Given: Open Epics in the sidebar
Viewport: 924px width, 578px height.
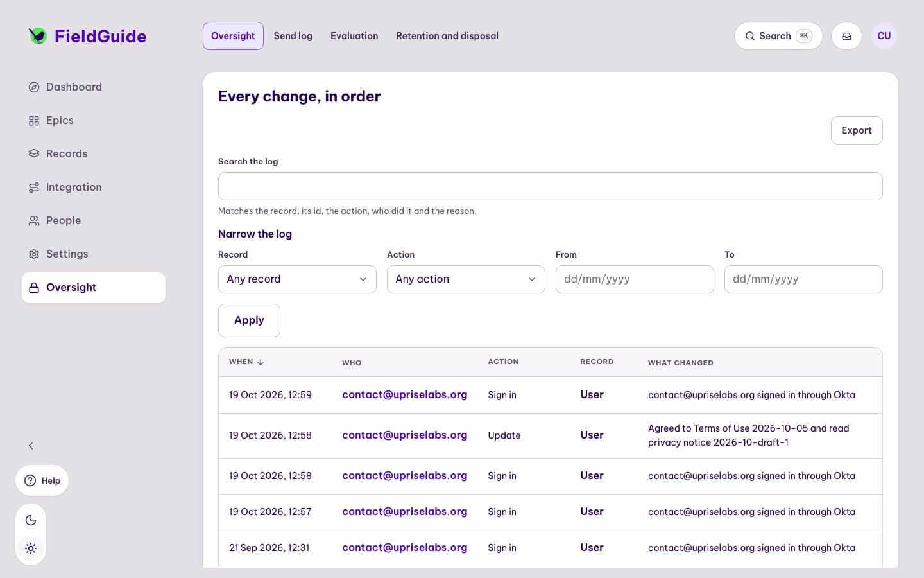Looking at the screenshot, I should point(94,120).
